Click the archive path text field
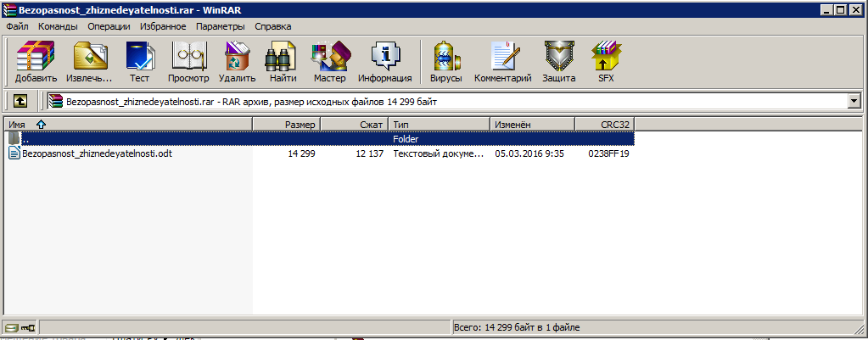Screen dimensions: 868x340 pyautogui.click(x=448, y=101)
